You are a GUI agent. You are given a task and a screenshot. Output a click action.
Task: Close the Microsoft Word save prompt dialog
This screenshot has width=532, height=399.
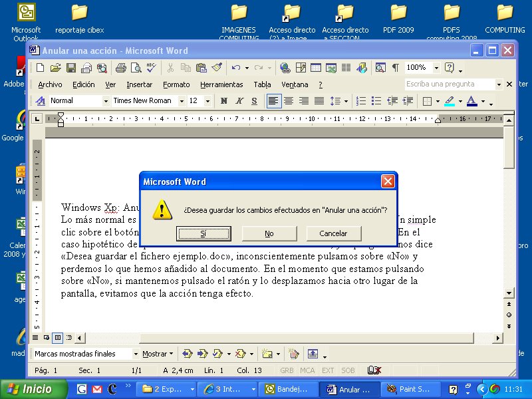click(x=388, y=182)
